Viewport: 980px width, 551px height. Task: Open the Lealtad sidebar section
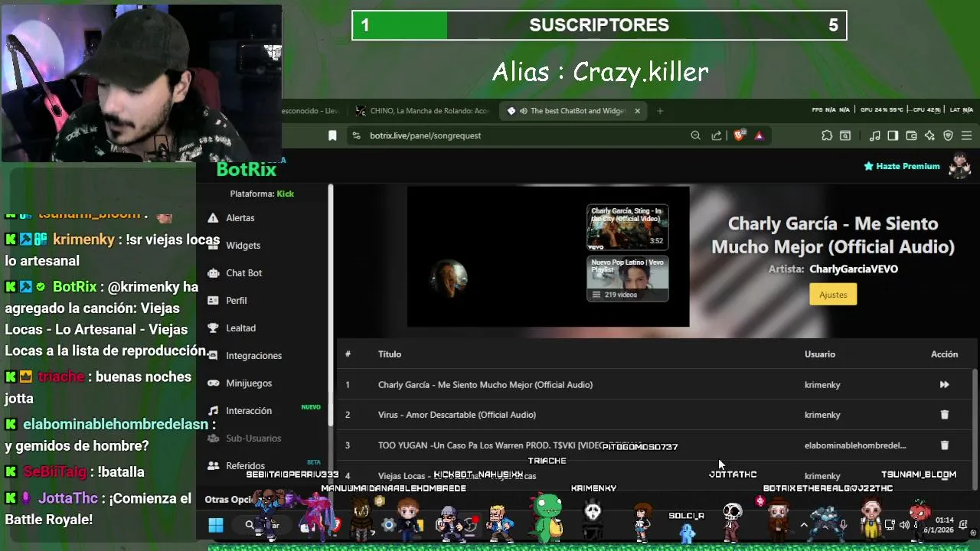click(x=240, y=328)
